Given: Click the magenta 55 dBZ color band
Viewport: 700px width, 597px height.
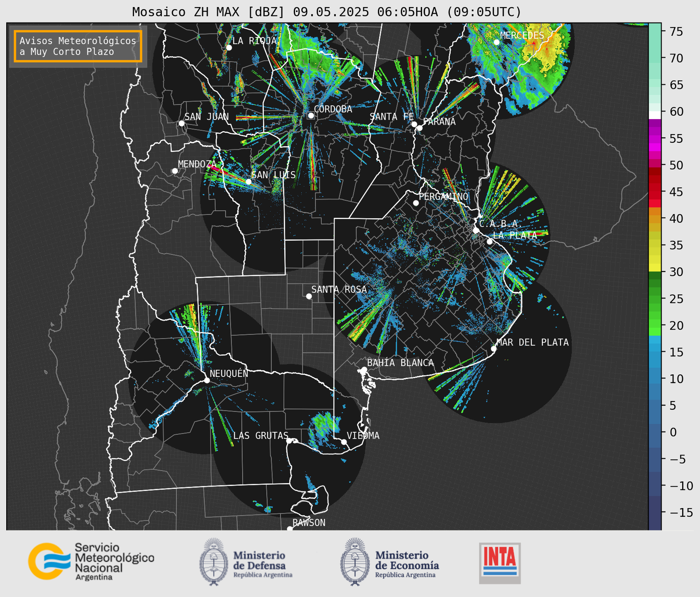Looking at the screenshot, I should click(655, 139).
